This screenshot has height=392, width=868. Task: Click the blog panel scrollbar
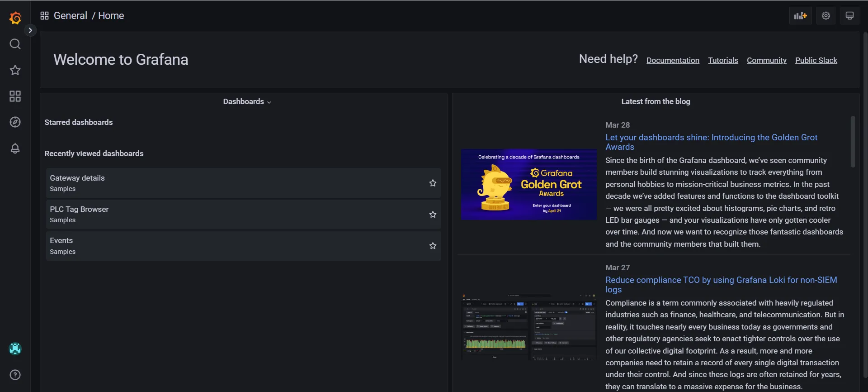click(x=853, y=142)
